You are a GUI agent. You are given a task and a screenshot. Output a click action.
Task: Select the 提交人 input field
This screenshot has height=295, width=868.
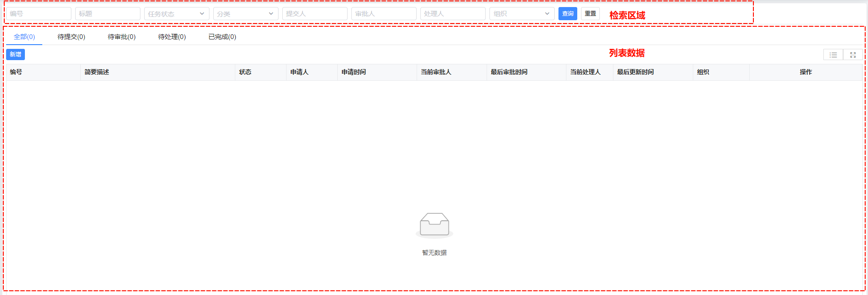coord(315,14)
